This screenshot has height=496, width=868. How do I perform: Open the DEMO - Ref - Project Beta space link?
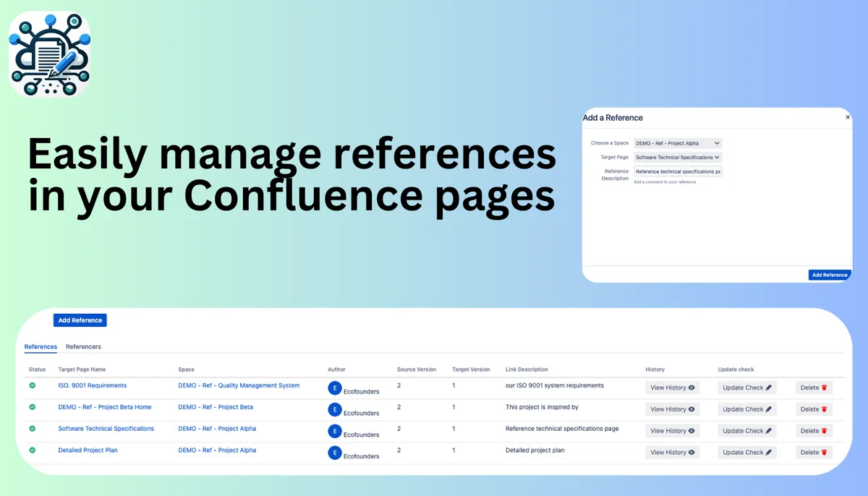(x=216, y=407)
